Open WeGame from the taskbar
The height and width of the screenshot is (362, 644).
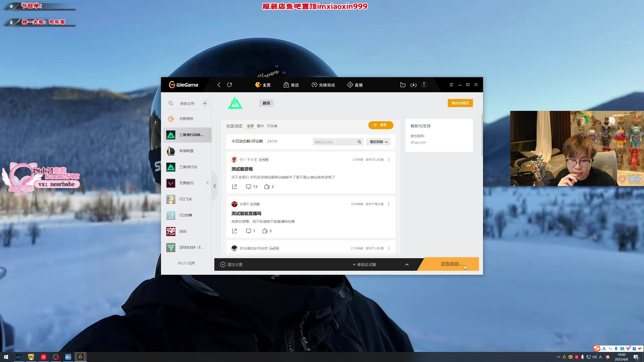[80, 357]
